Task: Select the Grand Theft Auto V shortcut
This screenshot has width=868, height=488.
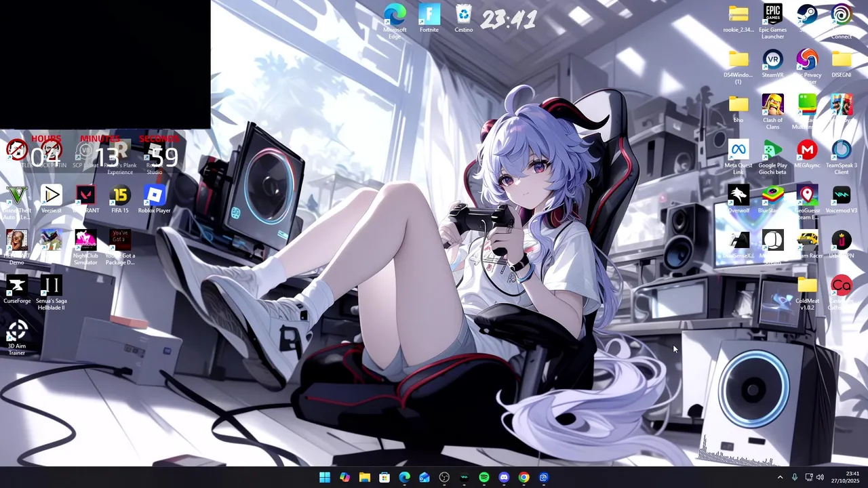Action: pyautogui.click(x=17, y=203)
